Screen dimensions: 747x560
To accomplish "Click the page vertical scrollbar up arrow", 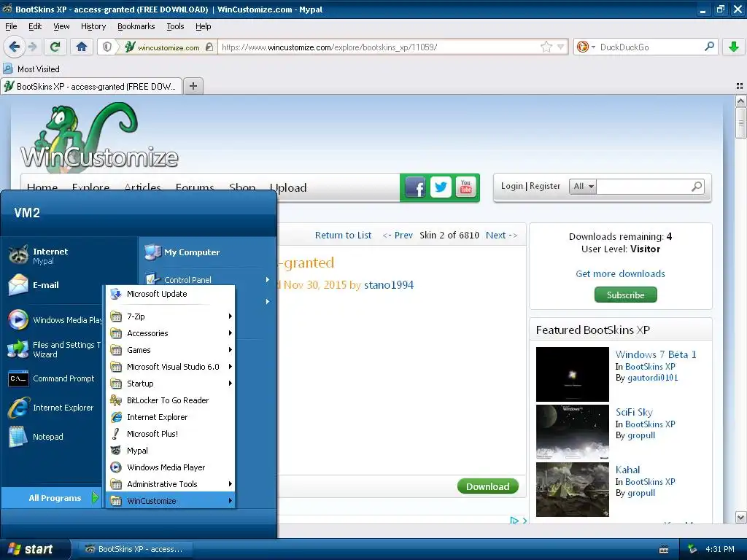I will (740, 101).
